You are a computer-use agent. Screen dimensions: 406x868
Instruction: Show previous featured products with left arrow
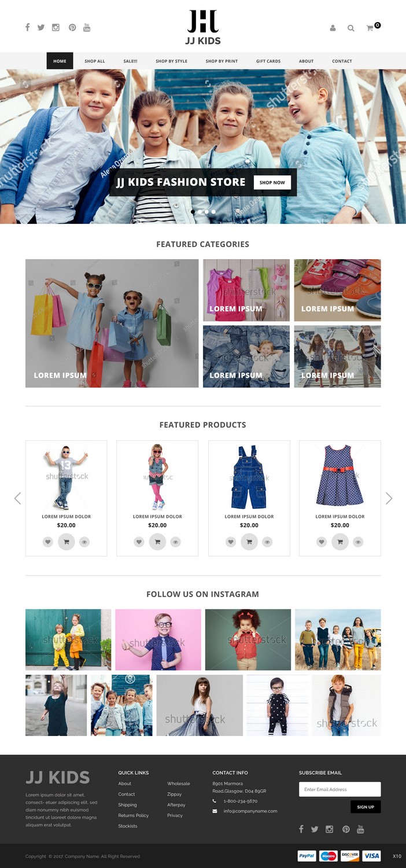pos(17,498)
